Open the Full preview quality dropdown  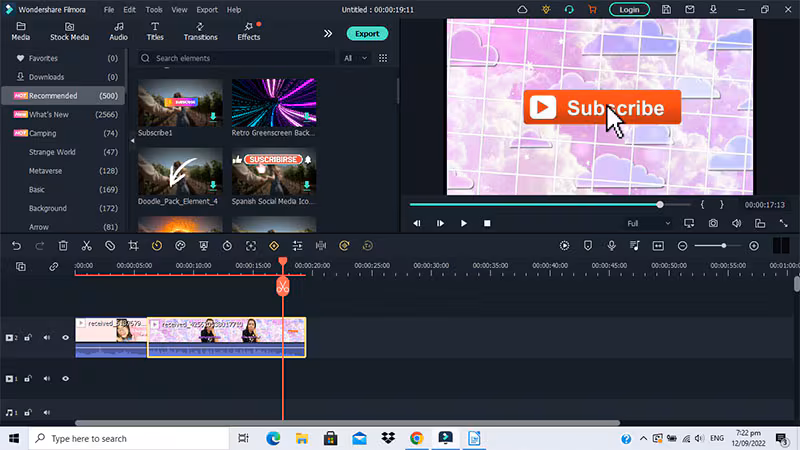(x=648, y=223)
